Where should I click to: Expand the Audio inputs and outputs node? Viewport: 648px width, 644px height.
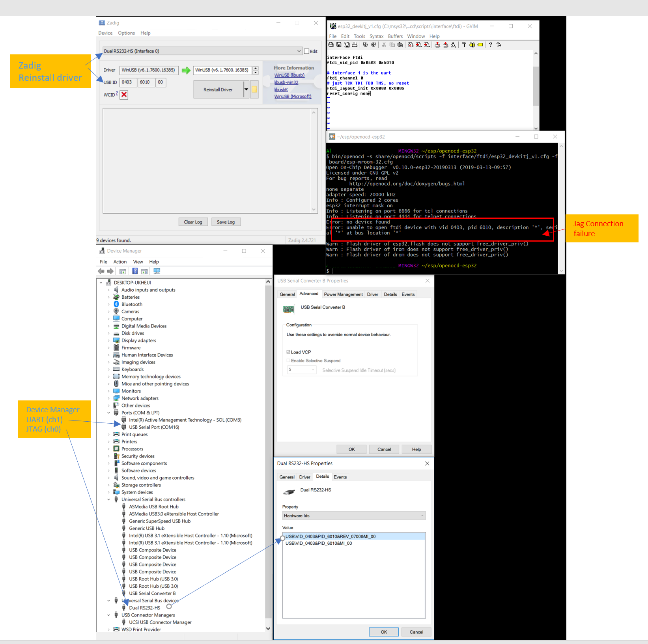109,290
